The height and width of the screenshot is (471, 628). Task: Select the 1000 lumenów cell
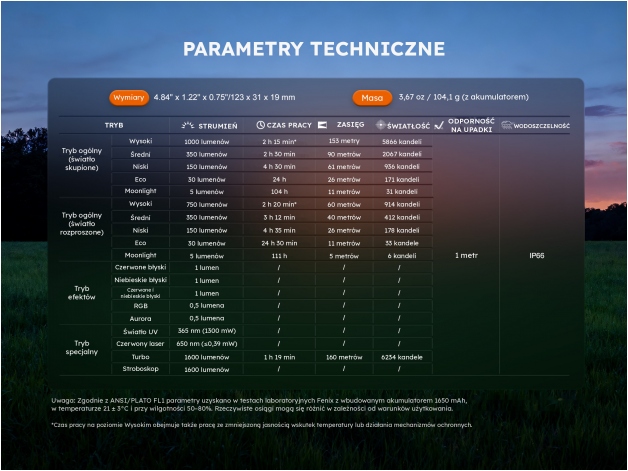click(x=207, y=141)
